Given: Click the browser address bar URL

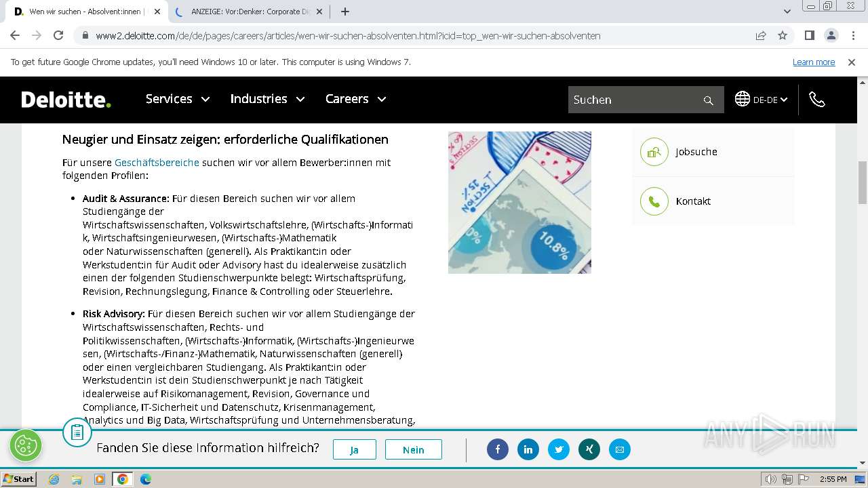Looking at the screenshot, I should tap(348, 36).
